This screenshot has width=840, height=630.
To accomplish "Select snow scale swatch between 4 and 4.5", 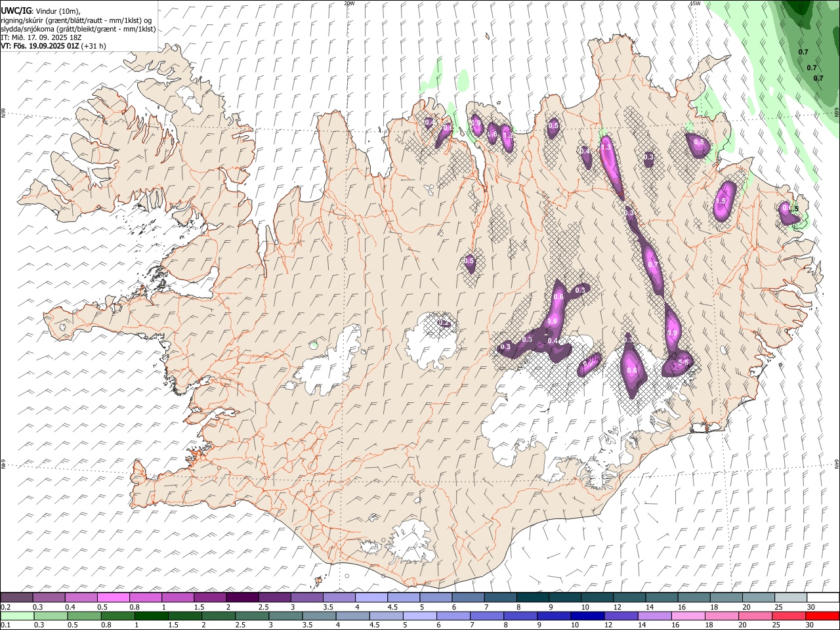I will tap(371, 597).
